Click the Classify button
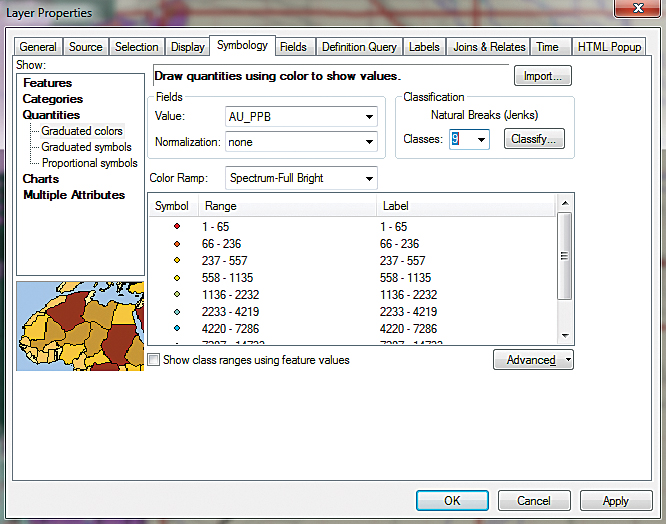Image resolution: width=666 pixels, height=524 pixels. 534,139
